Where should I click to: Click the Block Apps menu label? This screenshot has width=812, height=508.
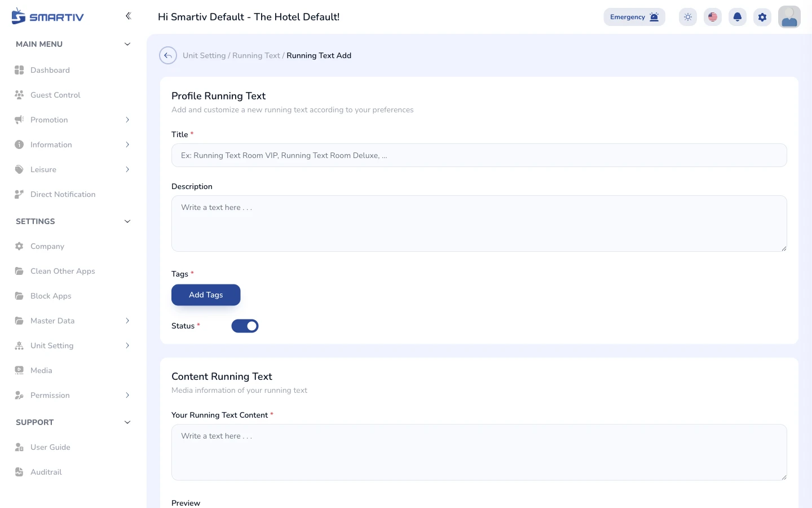(51, 296)
